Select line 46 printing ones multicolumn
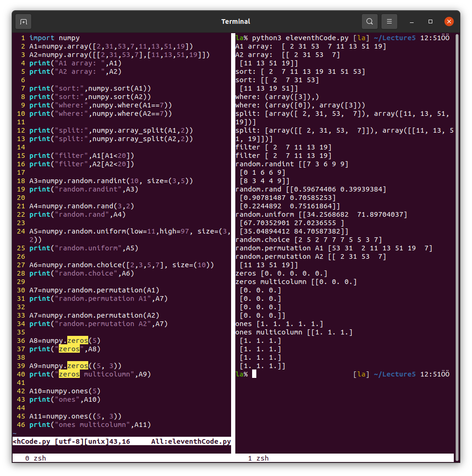The height and width of the screenshot is (476, 472). click(x=90, y=425)
